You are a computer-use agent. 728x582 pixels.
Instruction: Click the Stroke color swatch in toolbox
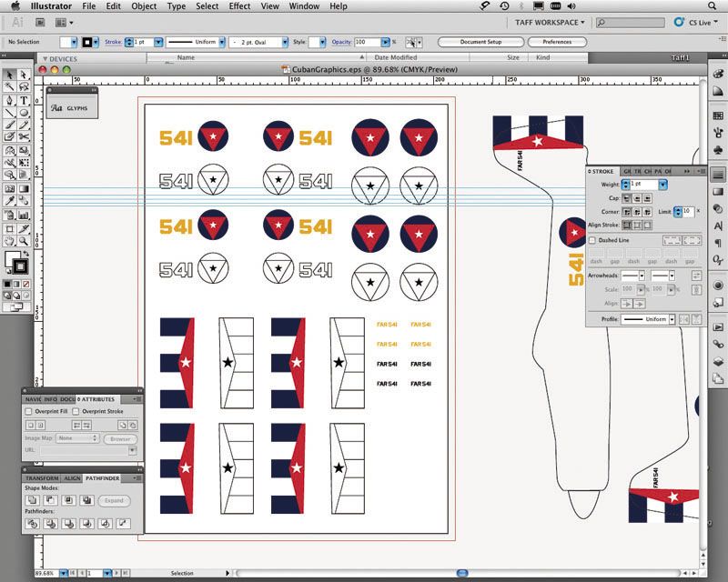(x=19, y=268)
